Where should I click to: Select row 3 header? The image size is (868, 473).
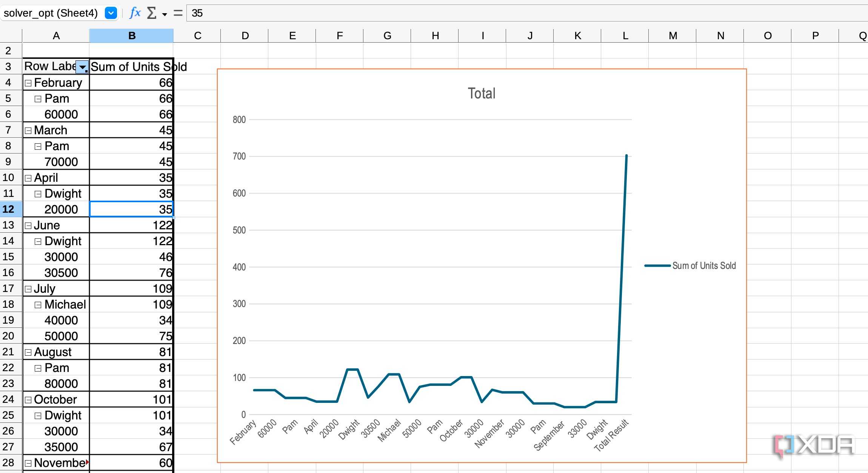pos(11,67)
